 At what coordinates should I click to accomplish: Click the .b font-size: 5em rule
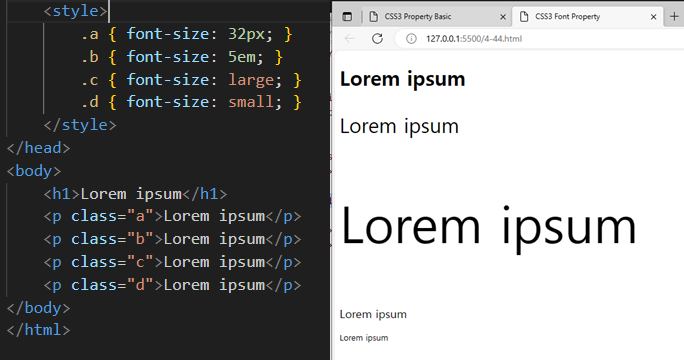[182, 57]
